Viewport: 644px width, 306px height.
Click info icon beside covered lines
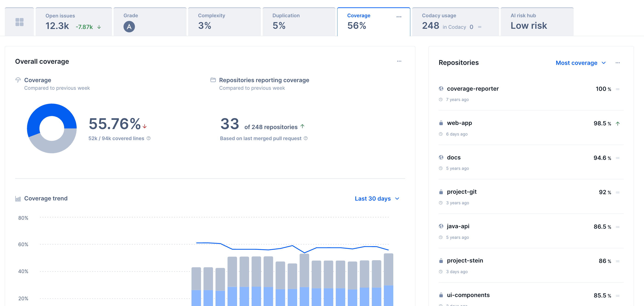click(x=149, y=138)
